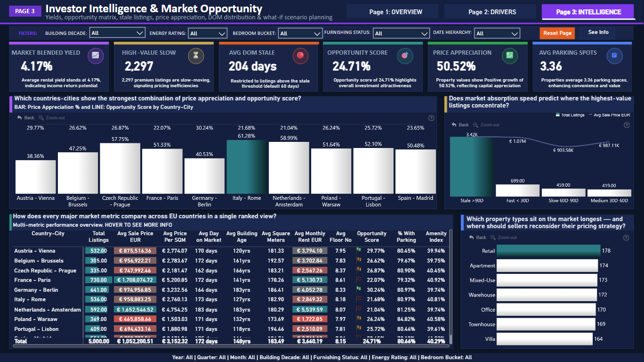The image size is (644, 362).
Task: Expand the Energy Rating filter dropdown
Action: pos(208,33)
